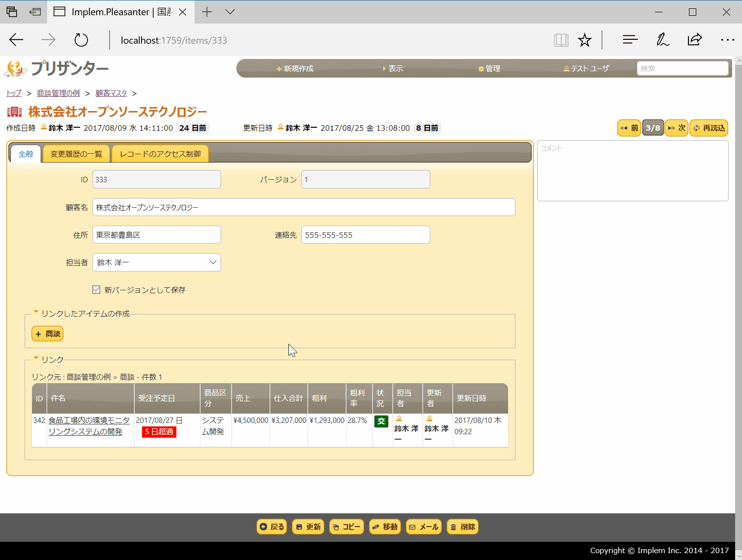742x560 pixels.
Task: Switch to レコードのアクセス制御 tab
Action: [160, 154]
